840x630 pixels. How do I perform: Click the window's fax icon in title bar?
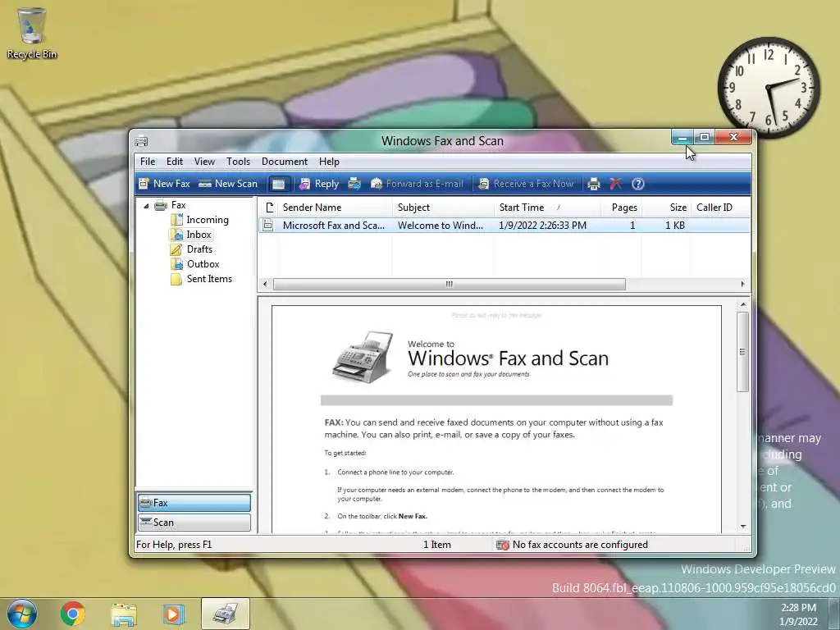[x=141, y=141]
